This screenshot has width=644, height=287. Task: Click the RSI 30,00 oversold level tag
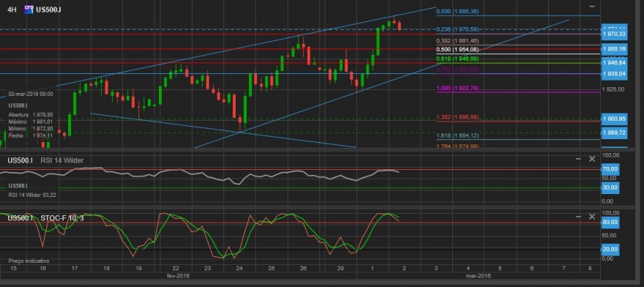[610, 187]
